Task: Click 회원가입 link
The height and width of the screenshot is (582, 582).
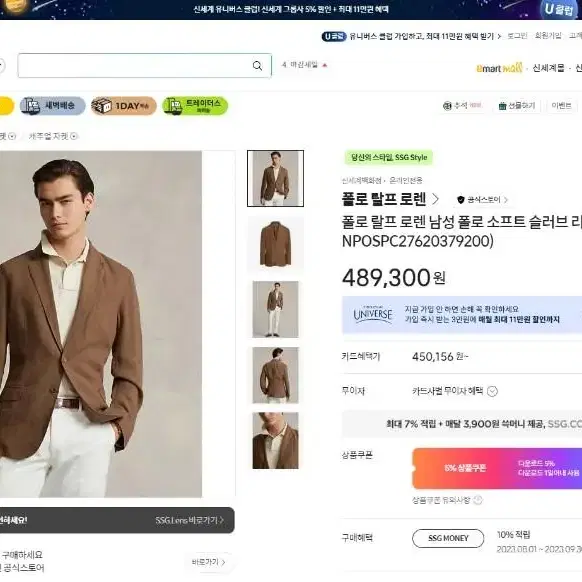Action: click(x=548, y=36)
